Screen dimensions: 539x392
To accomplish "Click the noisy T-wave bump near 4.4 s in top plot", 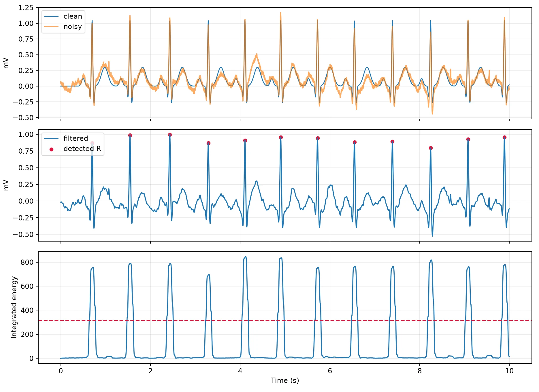I will [x=257, y=55].
